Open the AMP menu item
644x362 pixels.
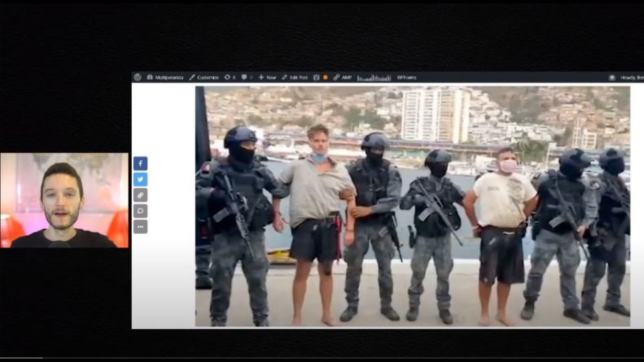[x=343, y=77]
